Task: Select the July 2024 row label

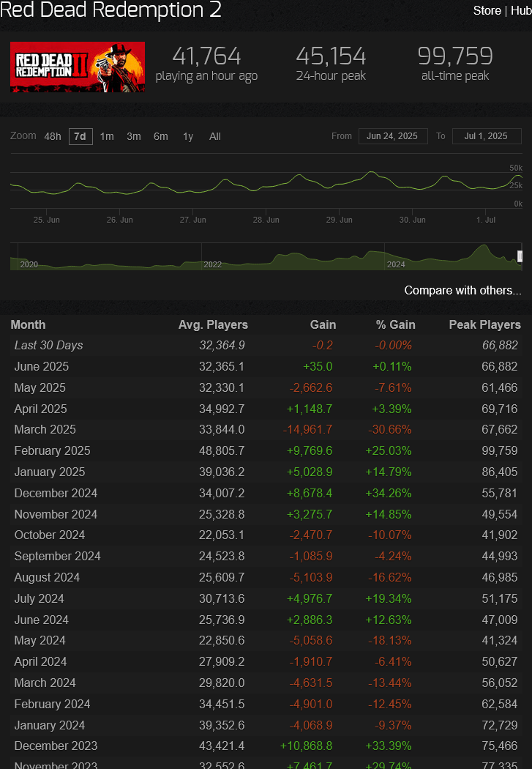Action: click(40, 598)
